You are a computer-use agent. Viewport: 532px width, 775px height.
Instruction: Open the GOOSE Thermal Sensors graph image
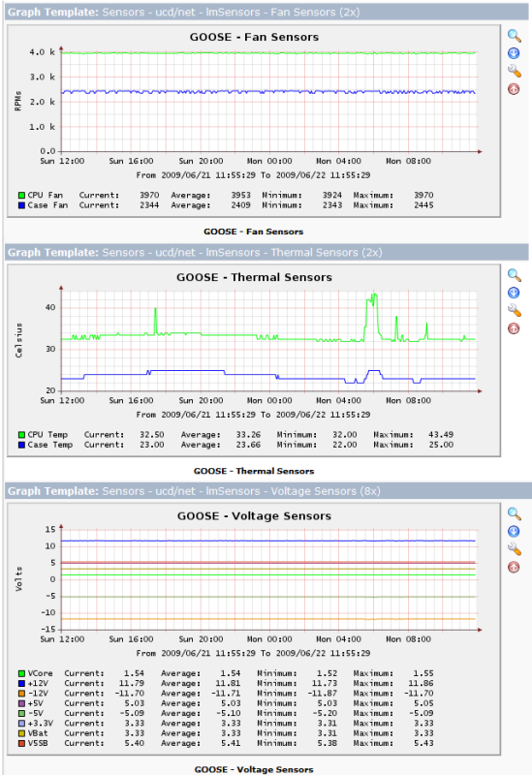254,360
